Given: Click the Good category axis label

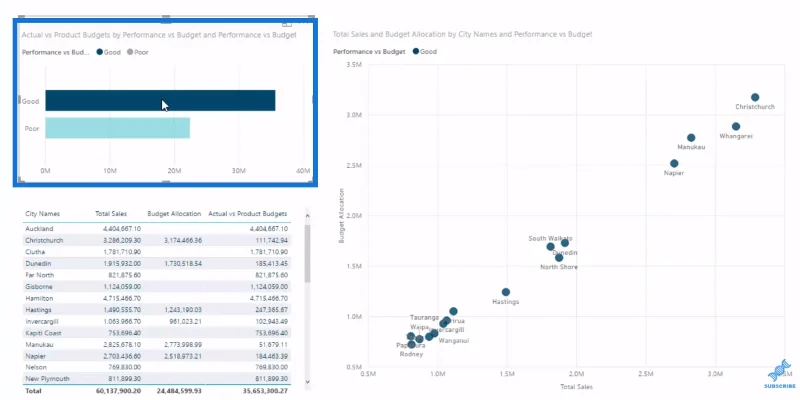Looking at the screenshot, I should click(x=30, y=102).
